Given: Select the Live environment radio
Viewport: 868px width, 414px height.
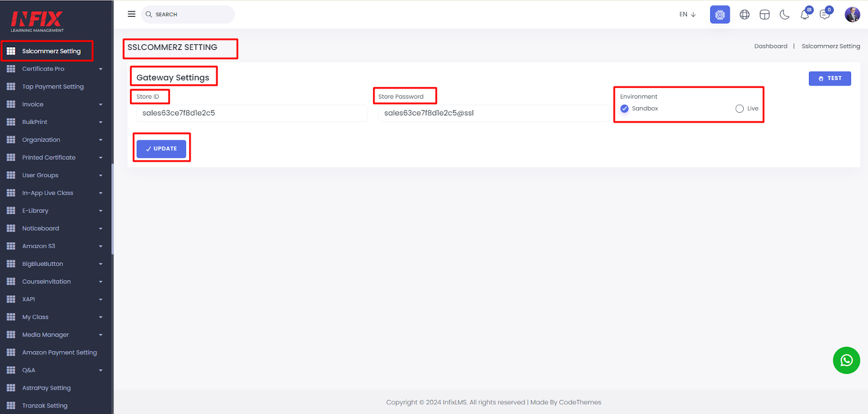Looking at the screenshot, I should point(739,108).
